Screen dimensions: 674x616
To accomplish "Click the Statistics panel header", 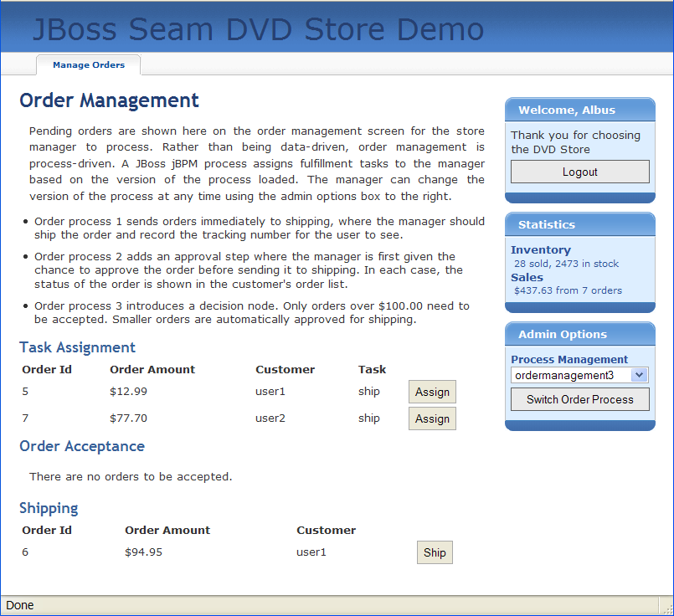I will click(547, 224).
